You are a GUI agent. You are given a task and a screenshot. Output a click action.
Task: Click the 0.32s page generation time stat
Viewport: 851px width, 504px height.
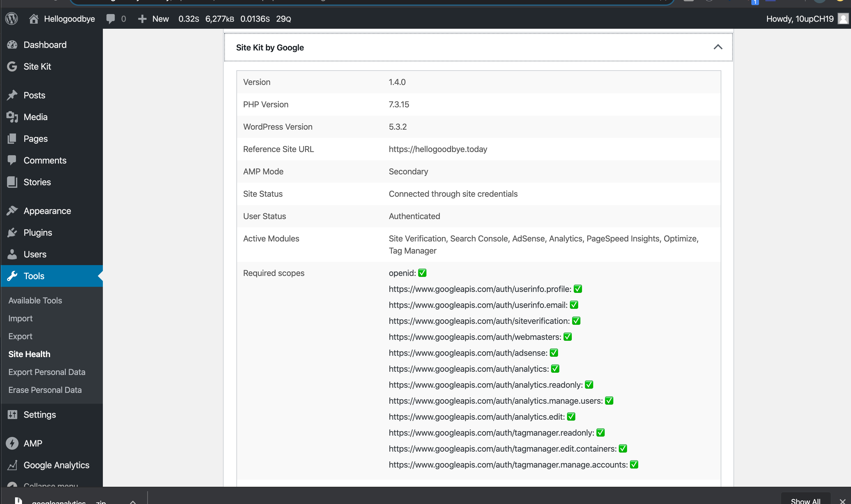[189, 19]
